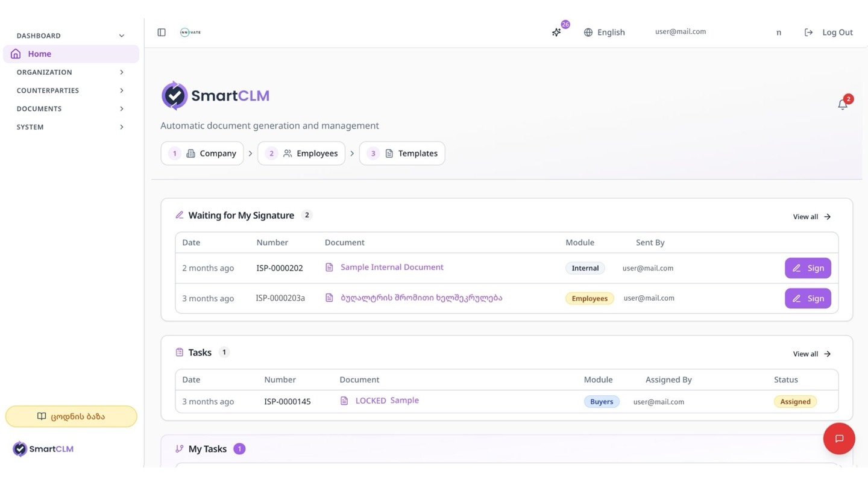Open step 2 Employees
The image size is (868, 488).
301,154
